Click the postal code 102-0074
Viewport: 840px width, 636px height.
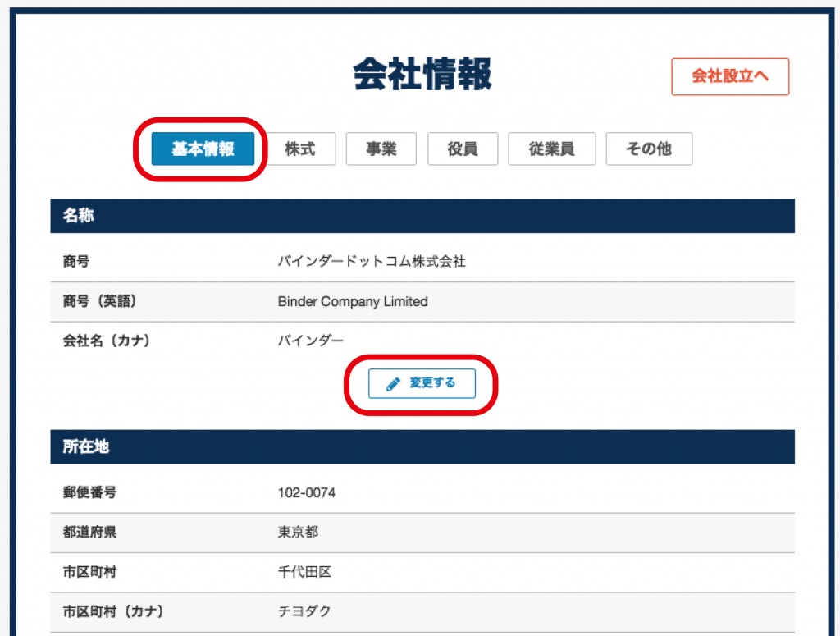(307, 493)
